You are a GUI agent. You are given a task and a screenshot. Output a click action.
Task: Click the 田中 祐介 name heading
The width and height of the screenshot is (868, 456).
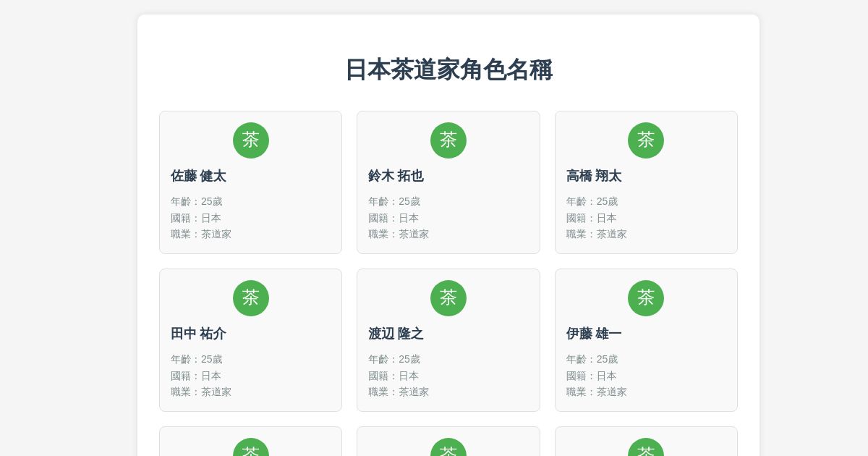tap(198, 334)
